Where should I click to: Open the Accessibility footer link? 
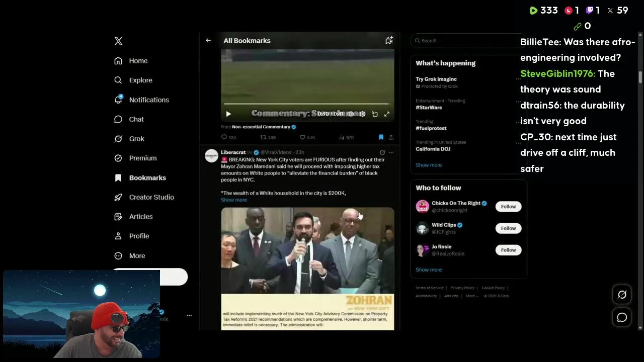[x=426, y=296]
